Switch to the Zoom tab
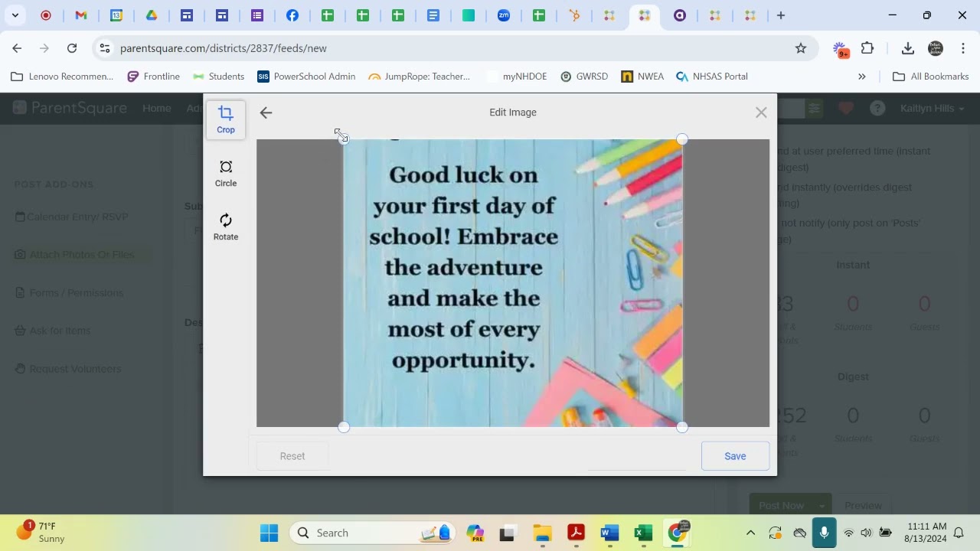980x551 pixels. [504, 15]
